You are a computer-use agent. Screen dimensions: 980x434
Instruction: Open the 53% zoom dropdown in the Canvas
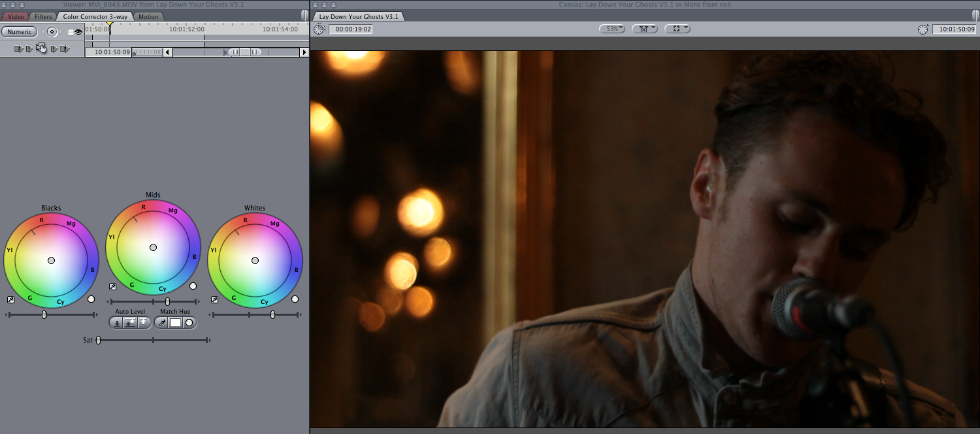point(611,28)
